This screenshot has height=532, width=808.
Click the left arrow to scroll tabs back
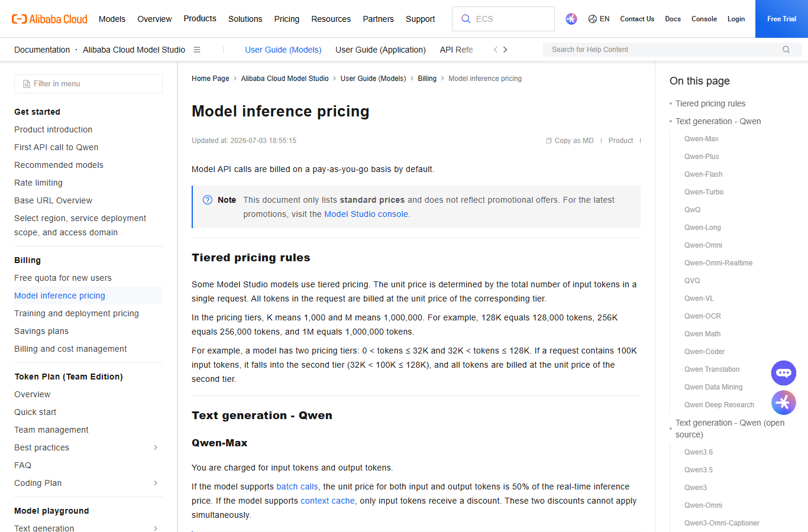click(x=496, y=50)
